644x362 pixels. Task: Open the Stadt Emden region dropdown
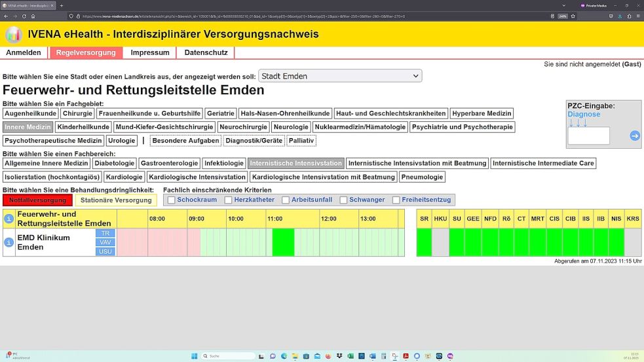click(x=339, y=76)
